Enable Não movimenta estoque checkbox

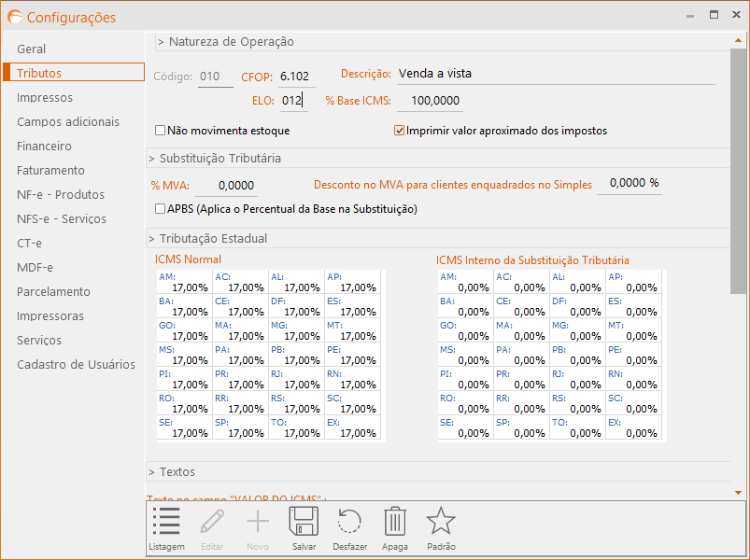[x=161, y=131]
